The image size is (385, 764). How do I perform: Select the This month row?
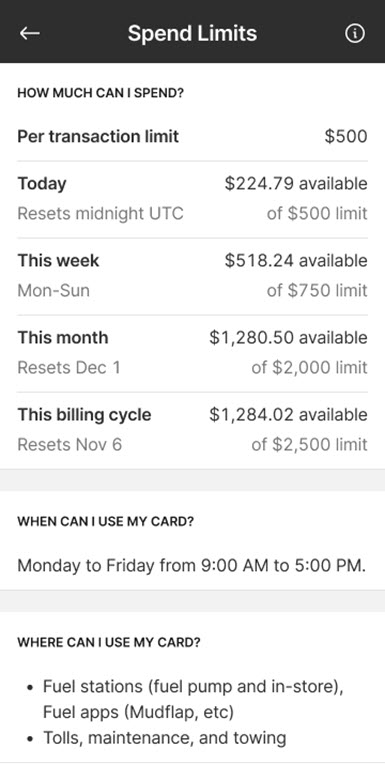[192, 353]
